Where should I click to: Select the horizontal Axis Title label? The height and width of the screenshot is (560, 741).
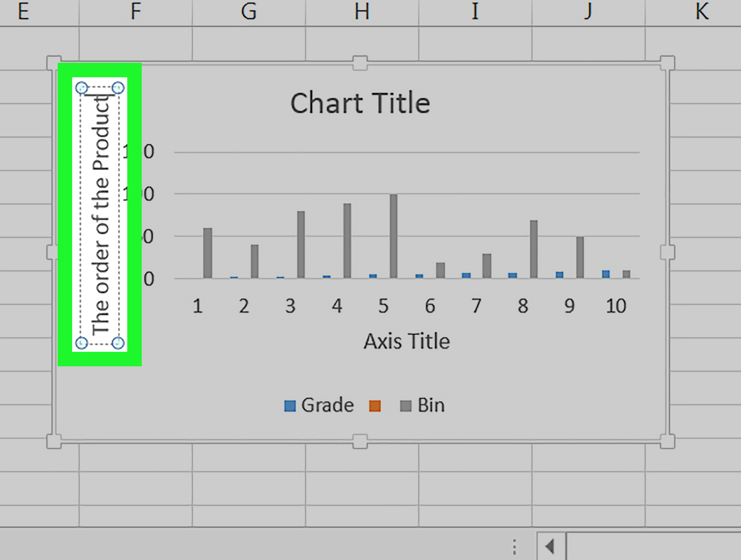click(x=407, y=342)
